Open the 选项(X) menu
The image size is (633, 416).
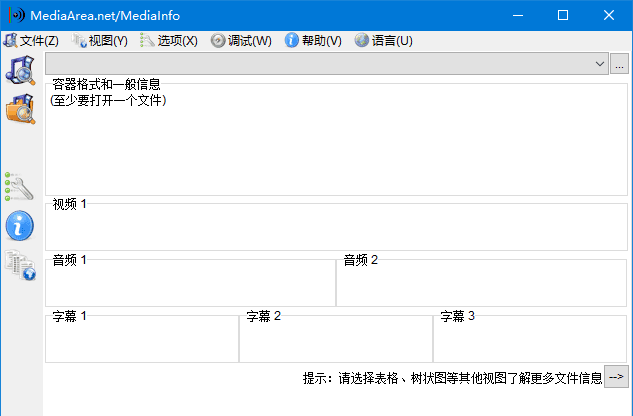pyautogui.click(x=169, y=40)
